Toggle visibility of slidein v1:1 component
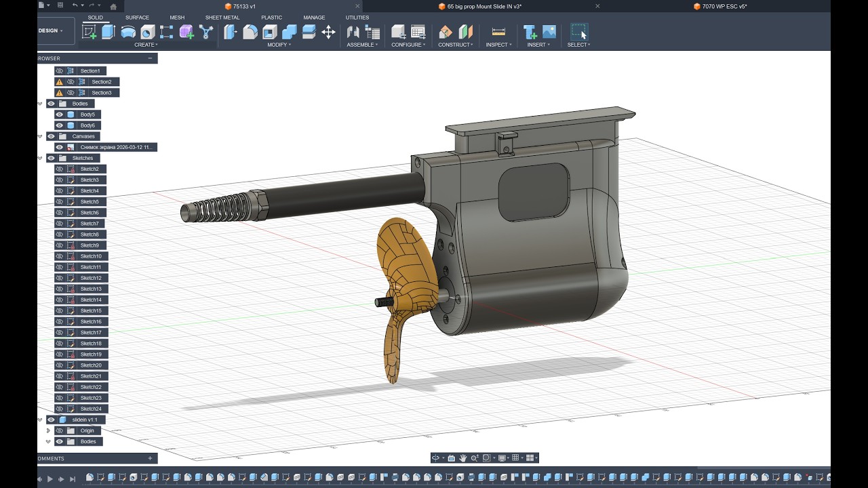 [51, 420]
